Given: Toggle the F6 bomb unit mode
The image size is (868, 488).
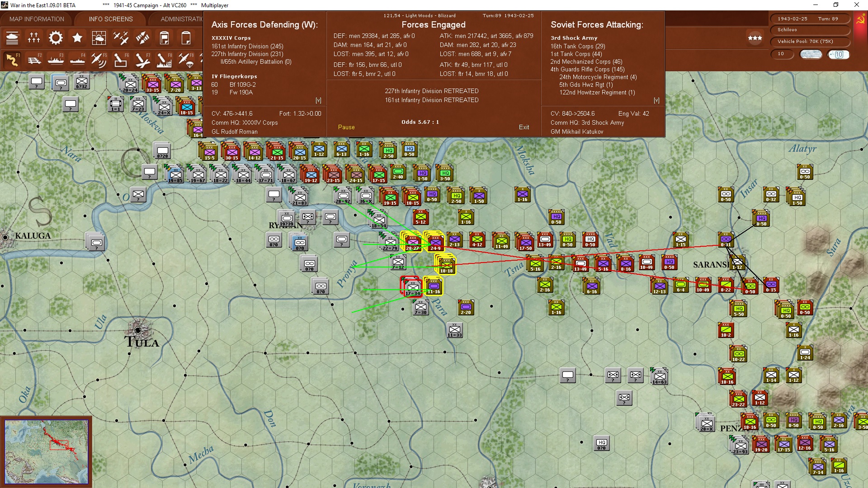Looking at the screenshot, I should (121, 60).
